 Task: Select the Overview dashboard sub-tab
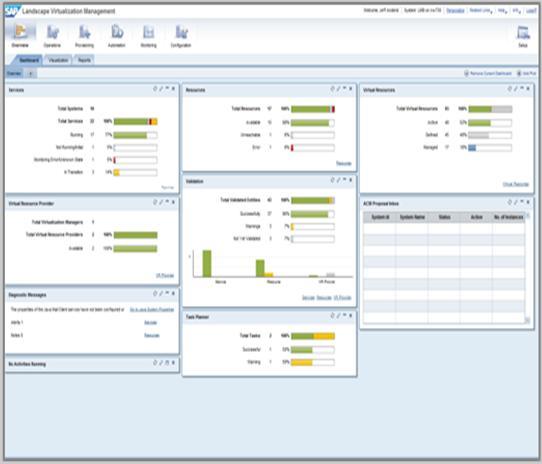[x=14, y=74]
